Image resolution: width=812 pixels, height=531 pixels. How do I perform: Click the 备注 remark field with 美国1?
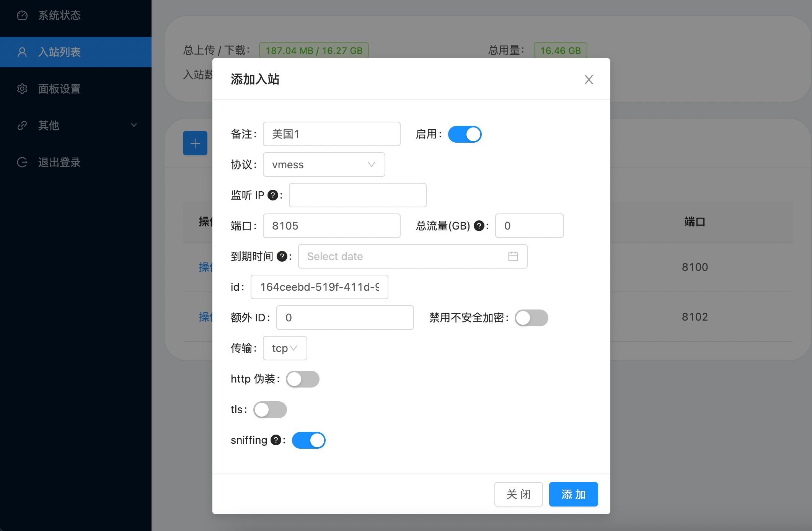click(332, 134)
